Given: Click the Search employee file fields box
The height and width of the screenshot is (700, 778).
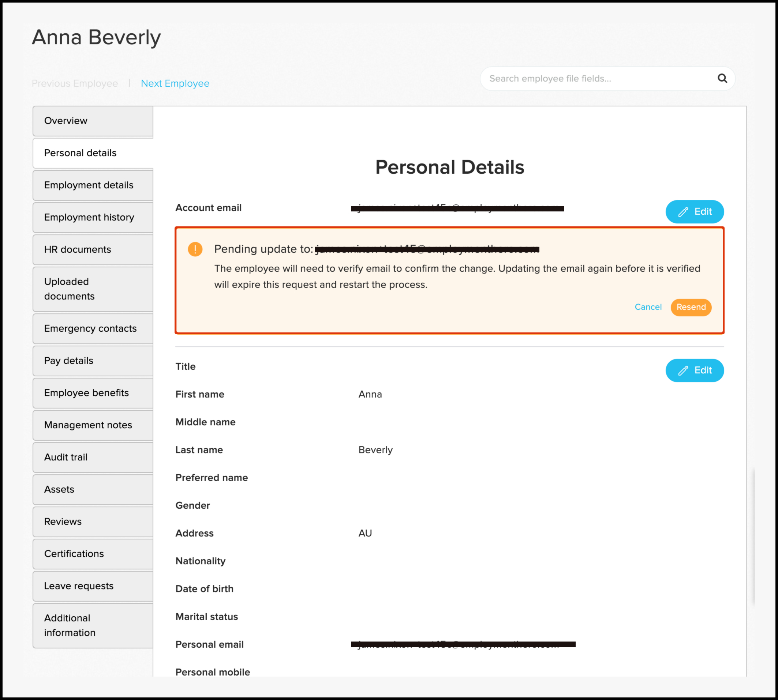Looking at the screenshot, I should tap(607, 79).
